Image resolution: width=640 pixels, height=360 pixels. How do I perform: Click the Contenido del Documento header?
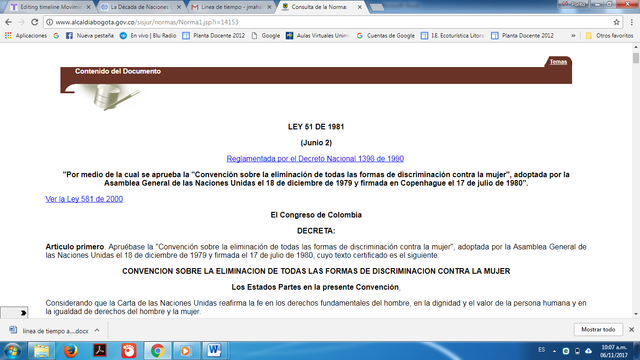118,71
